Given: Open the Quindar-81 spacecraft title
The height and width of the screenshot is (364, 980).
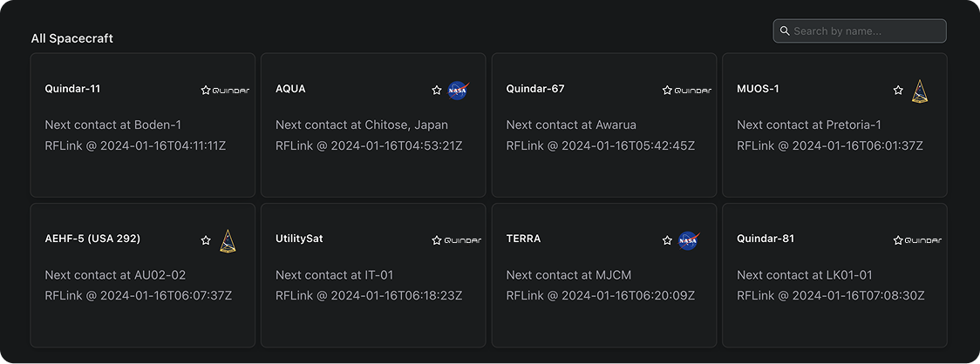Looking at the screenshot, I should point(765,239).
